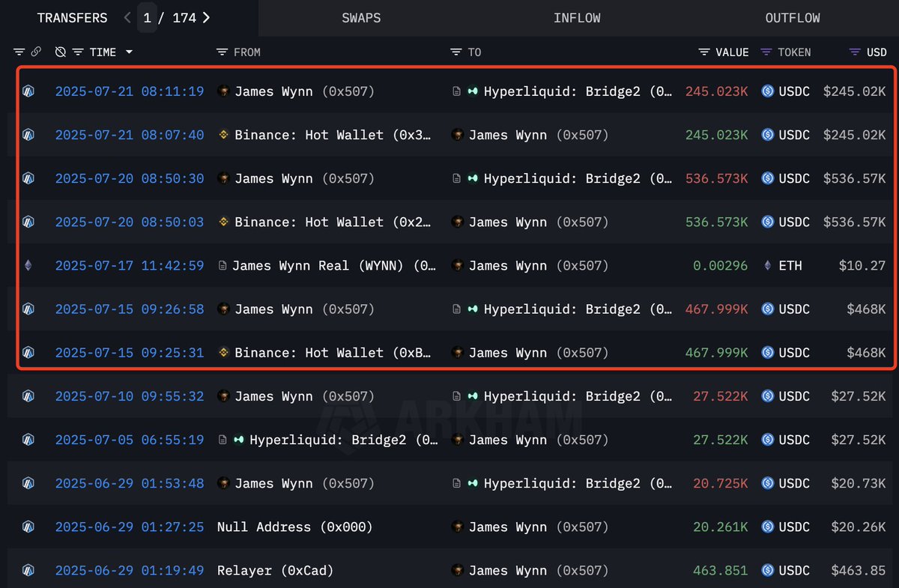The height and width of the screenshot is (588, 899).
Task: Click the ETH token icon in the 11:42:59 row
Action: pyautogui.click(x=767, y=265)
